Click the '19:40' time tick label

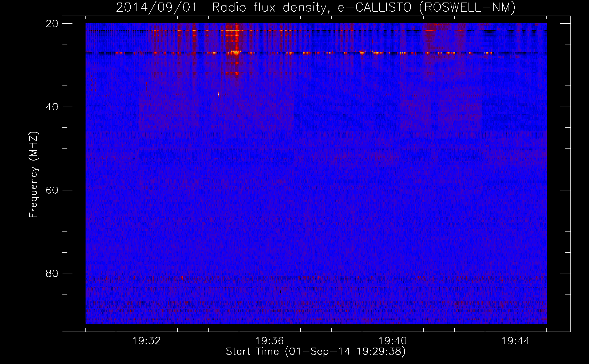coord(393,341)
